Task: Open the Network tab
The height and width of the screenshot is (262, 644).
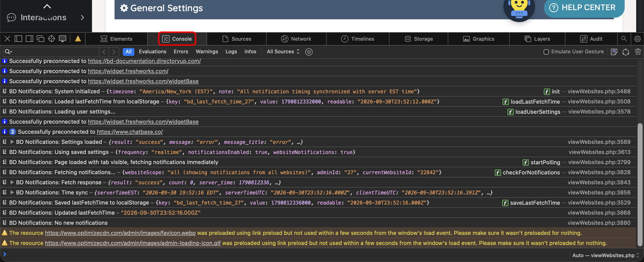Action: tap(296, 39)
